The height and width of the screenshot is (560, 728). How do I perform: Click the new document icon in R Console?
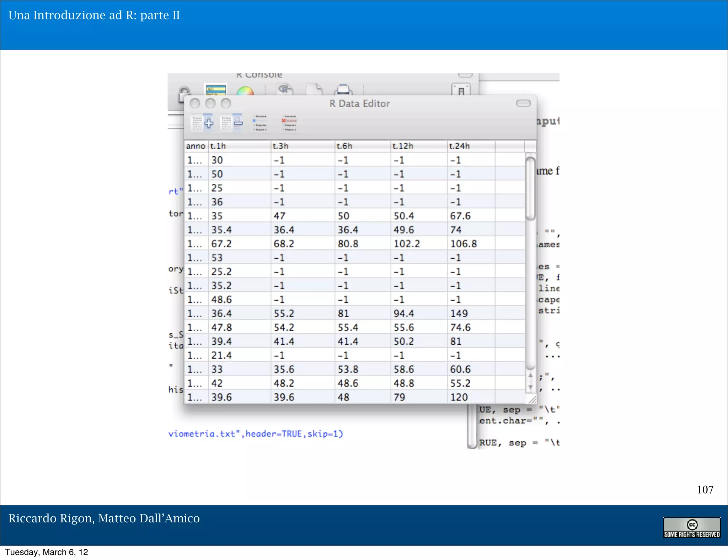coord(315,90)
